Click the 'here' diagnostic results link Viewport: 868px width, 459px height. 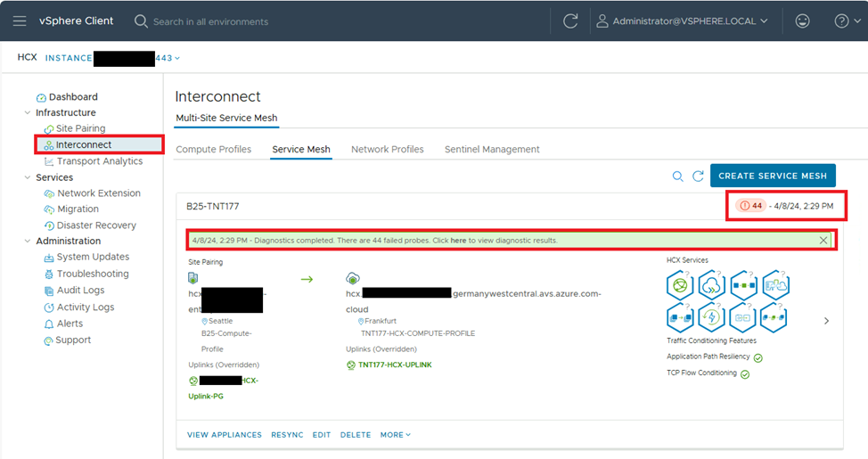(458, 241)
